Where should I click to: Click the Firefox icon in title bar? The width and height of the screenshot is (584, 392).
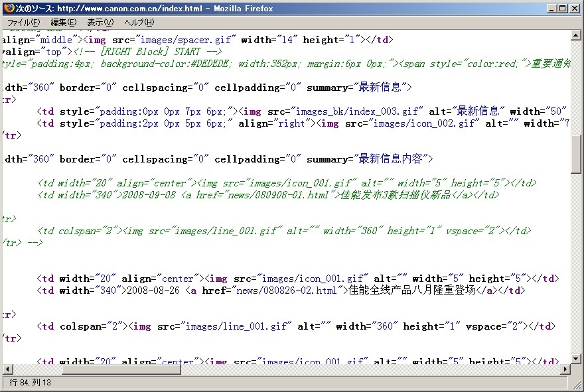pyautogui.click(x=9, y=8)
